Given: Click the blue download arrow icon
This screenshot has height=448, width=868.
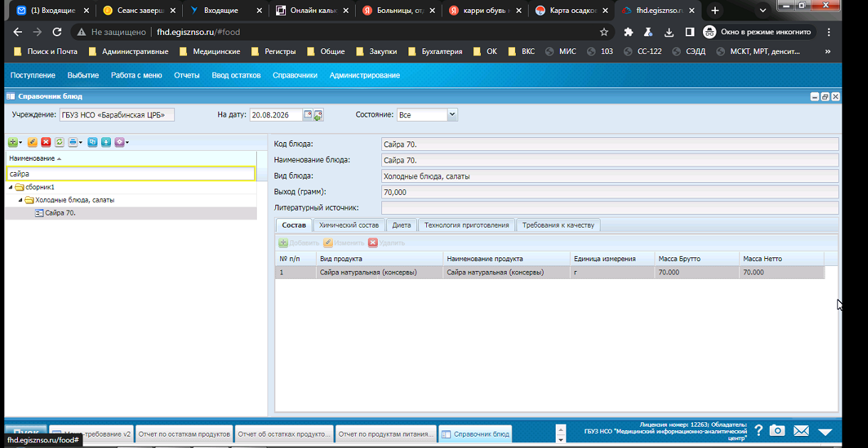Looking at the screenshot, I should (106, 142).
